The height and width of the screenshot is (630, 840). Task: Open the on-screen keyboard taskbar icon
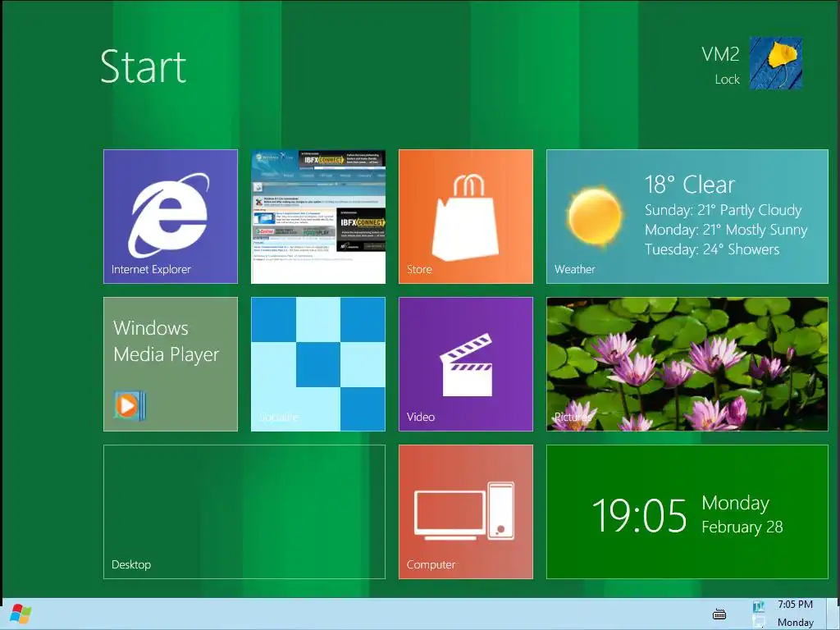point(719,614)
